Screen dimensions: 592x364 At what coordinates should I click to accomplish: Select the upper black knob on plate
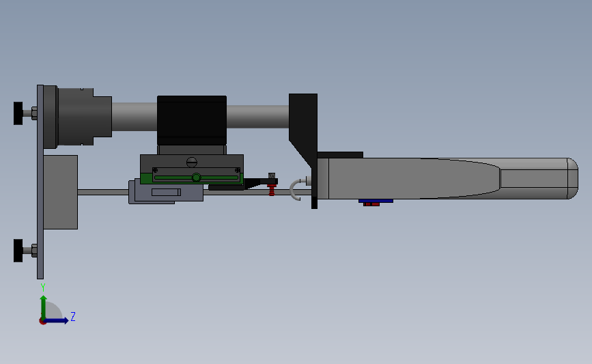click(x=18, y=113)
